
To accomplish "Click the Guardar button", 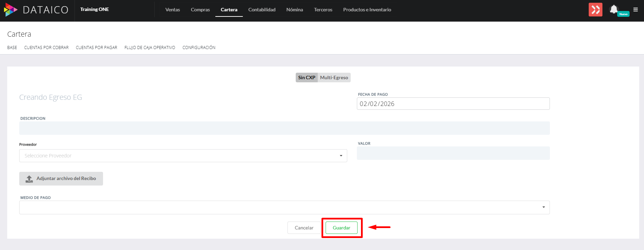I will [x=341, y=228].
